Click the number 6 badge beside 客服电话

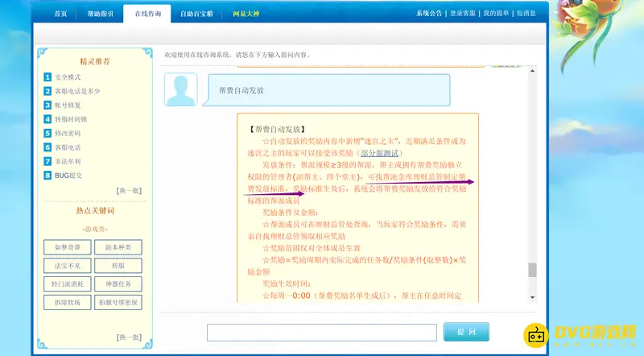pyautogui.click(x=47, y=147)
